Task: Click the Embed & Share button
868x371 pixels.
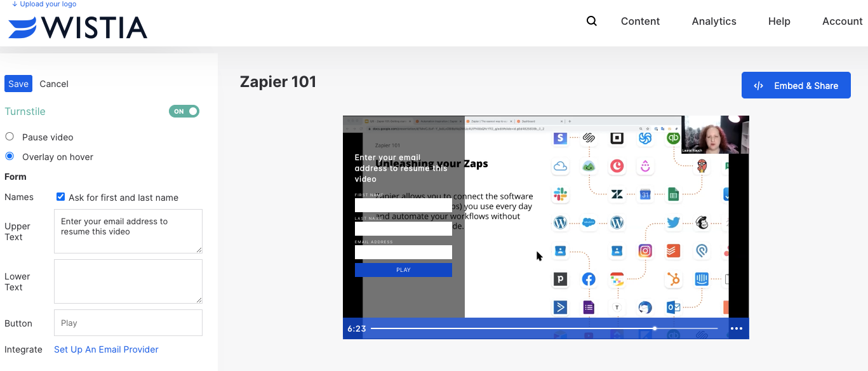Action: (796, 86)
